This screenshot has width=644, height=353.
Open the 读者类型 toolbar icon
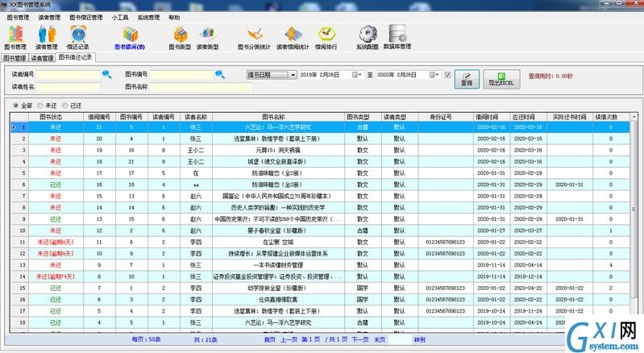[x=207, y=38]
